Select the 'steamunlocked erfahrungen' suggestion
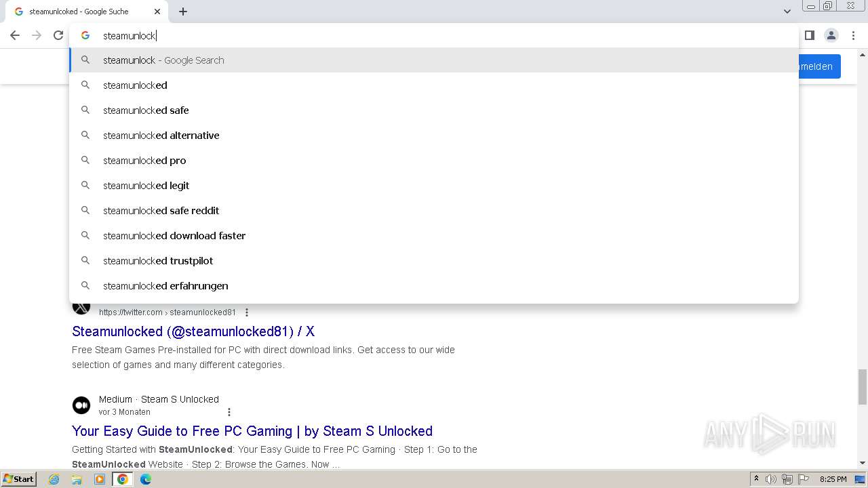 point(434,286)
